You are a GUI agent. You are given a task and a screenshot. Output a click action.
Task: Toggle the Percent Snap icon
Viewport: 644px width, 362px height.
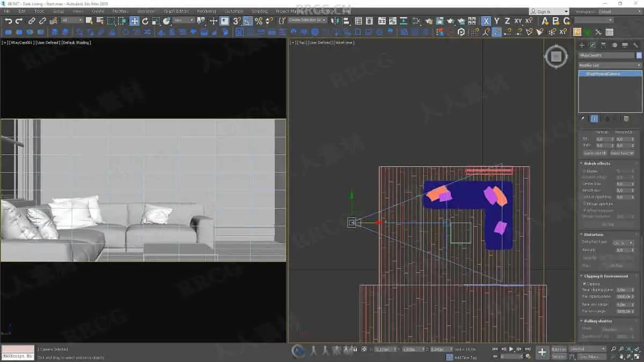pos(258,21)
